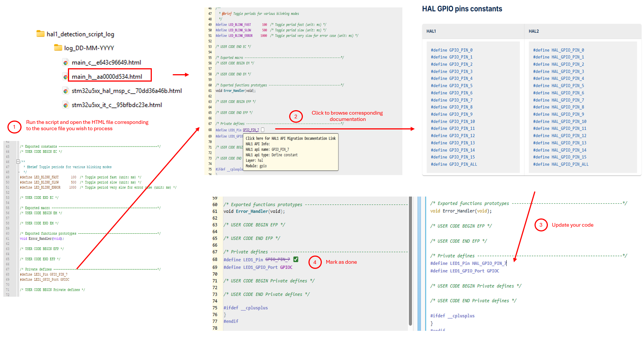Open the hal1_detection_script_log folder icon
Screen dimensions: 644x342
point(40,34)
